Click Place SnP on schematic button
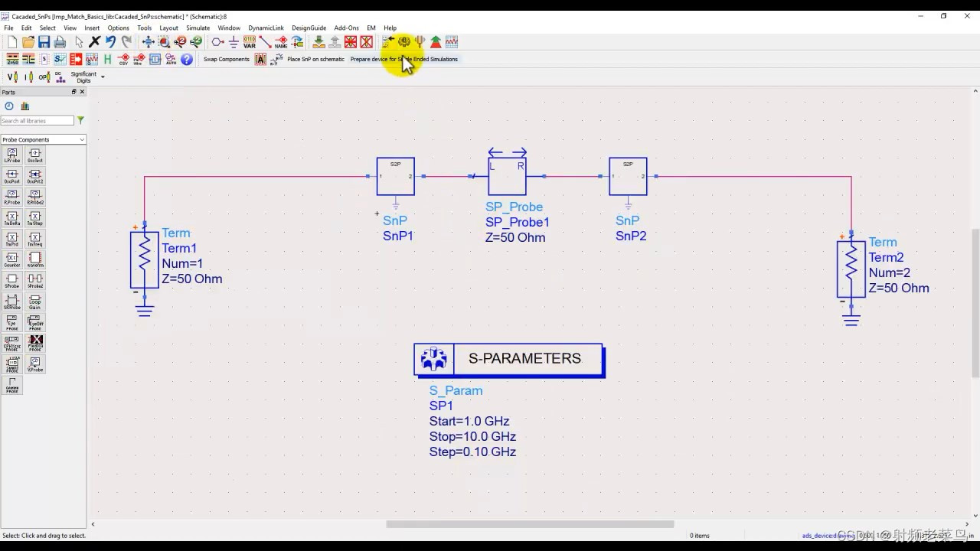The image size is (980, 551). coord(315,59)
